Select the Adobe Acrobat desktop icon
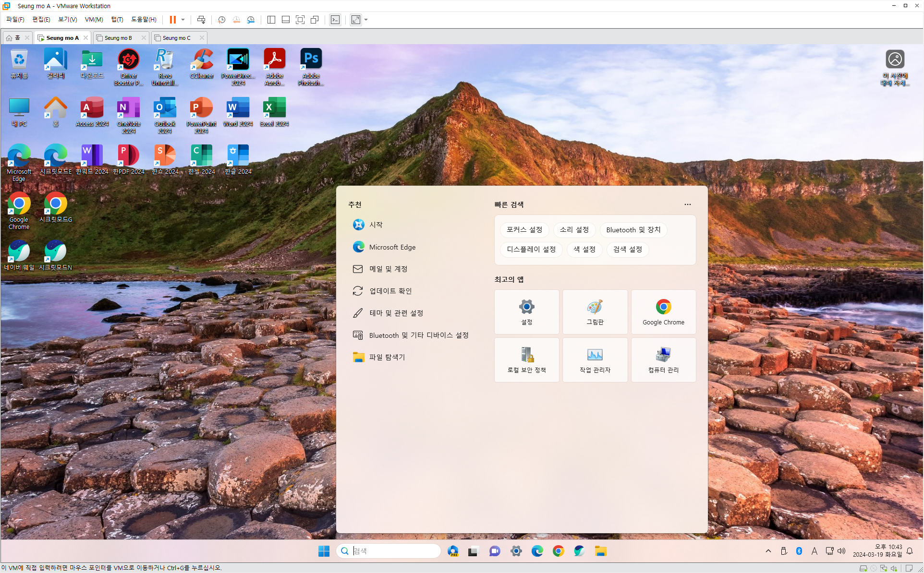Viewport: 924px width, 573px height. (275, 67)
